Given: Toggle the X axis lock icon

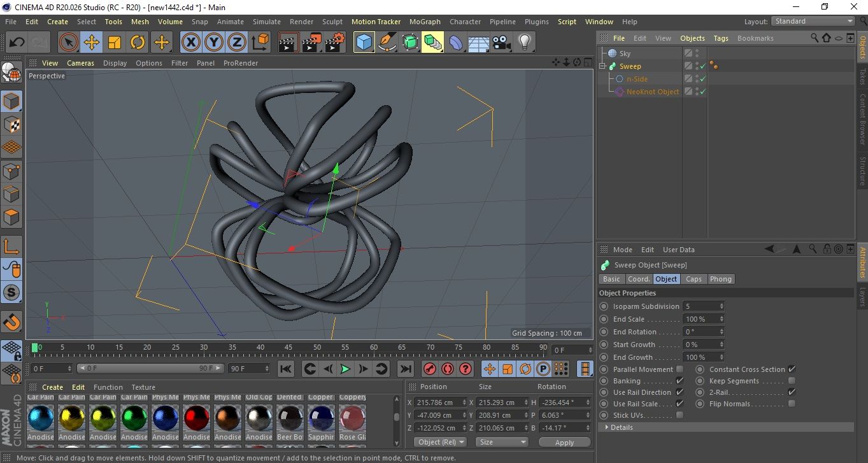Looking at the screenshot, I should click(190, 43).
